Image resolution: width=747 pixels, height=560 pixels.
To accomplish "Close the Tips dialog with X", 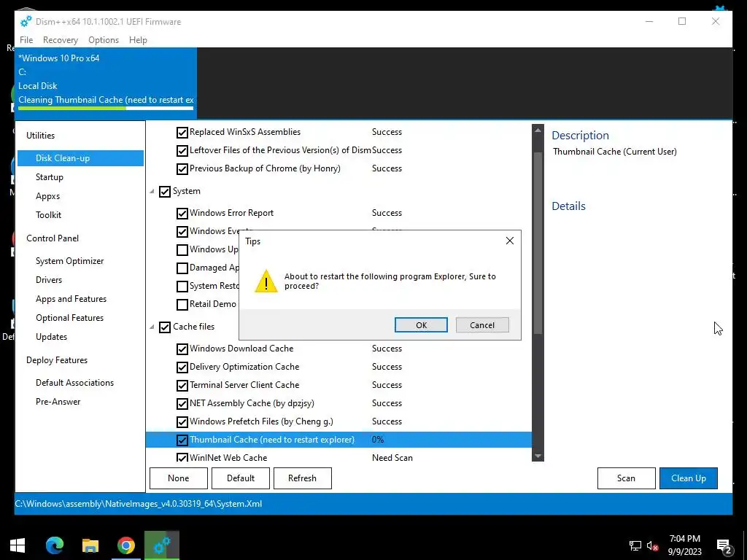I will click(510, 241).
